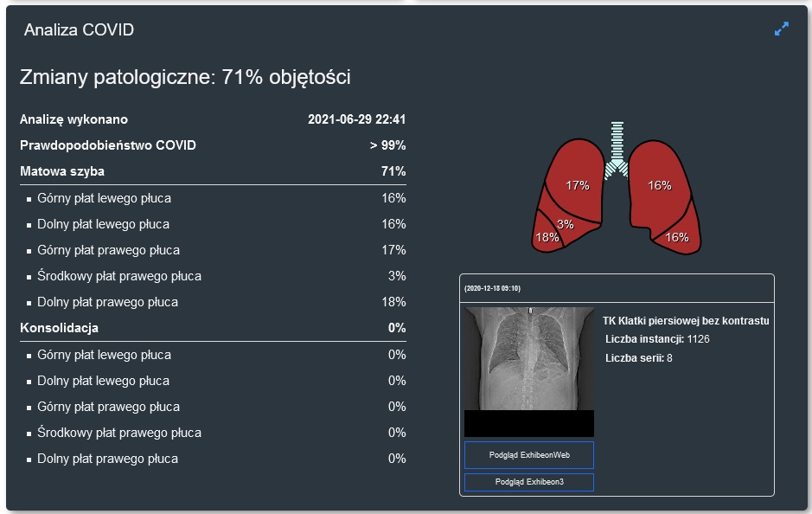
Task: Select the Matowa szyba 71% row
Action: click(213, 171)
